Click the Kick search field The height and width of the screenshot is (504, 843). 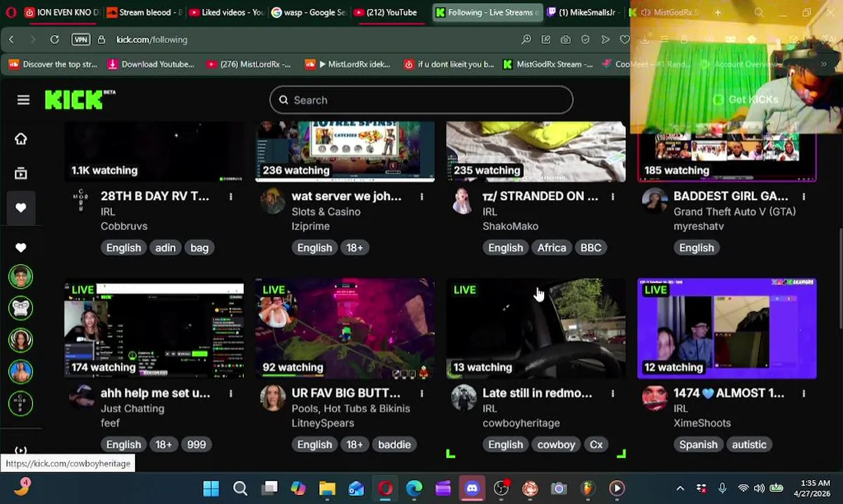coord(421,100)
